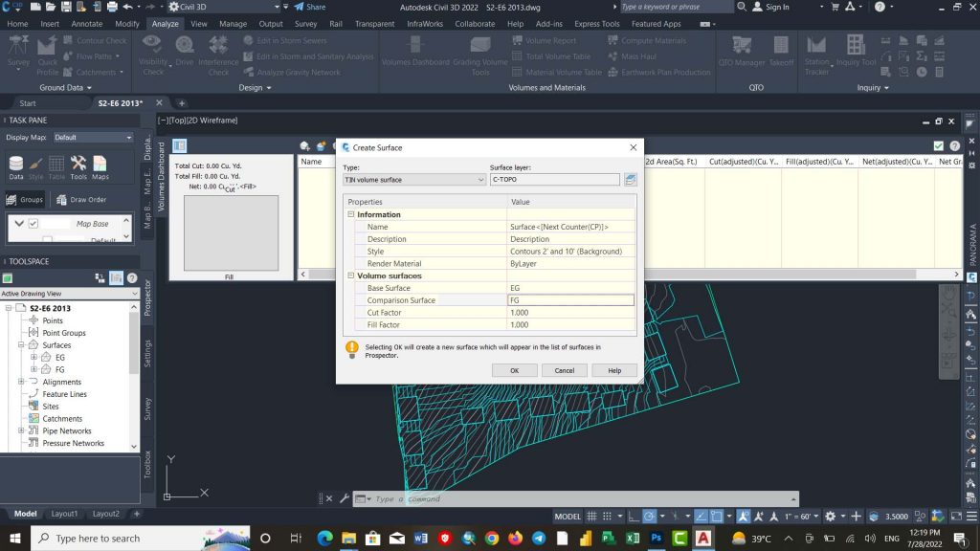The width and height of the screenshot is (980, 551).
Task: Open the Output ribbon tab
Action: (271, 24)
